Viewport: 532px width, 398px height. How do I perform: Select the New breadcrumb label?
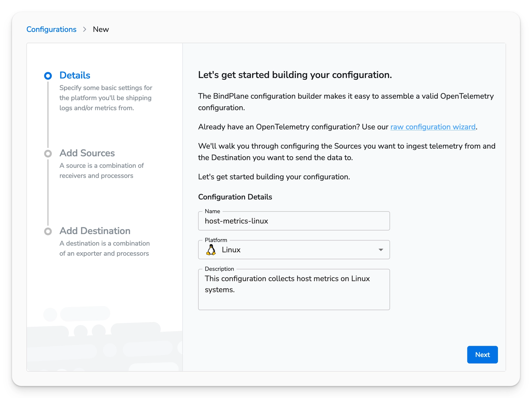[x=101, y=29]
